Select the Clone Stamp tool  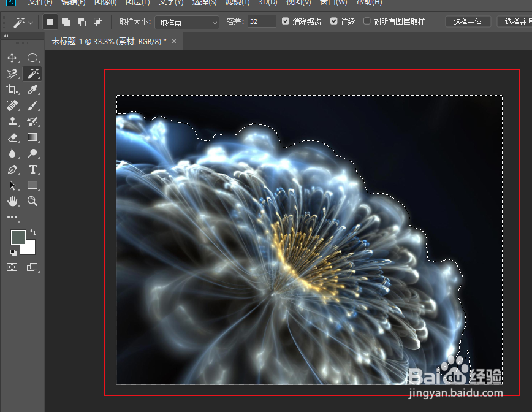12,121
